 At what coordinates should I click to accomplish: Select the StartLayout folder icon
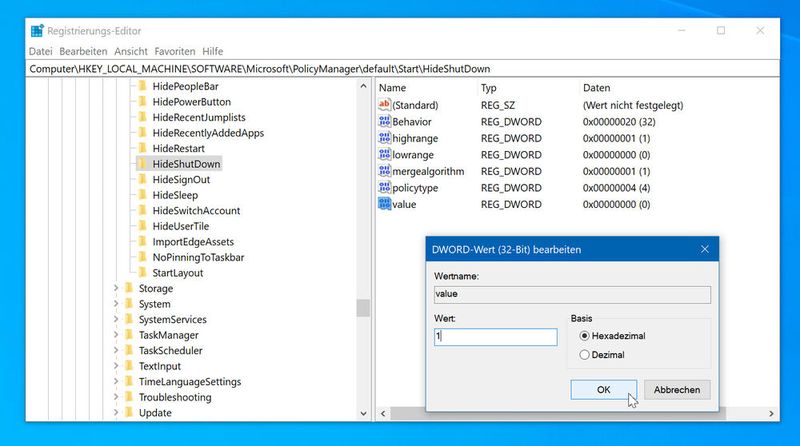[x=143, y=272]
